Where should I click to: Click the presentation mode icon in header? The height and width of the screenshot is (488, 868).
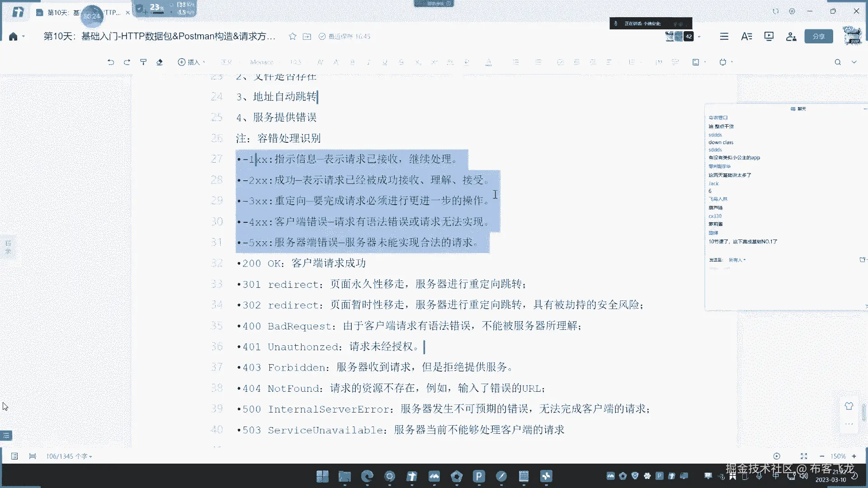[769, 36]
